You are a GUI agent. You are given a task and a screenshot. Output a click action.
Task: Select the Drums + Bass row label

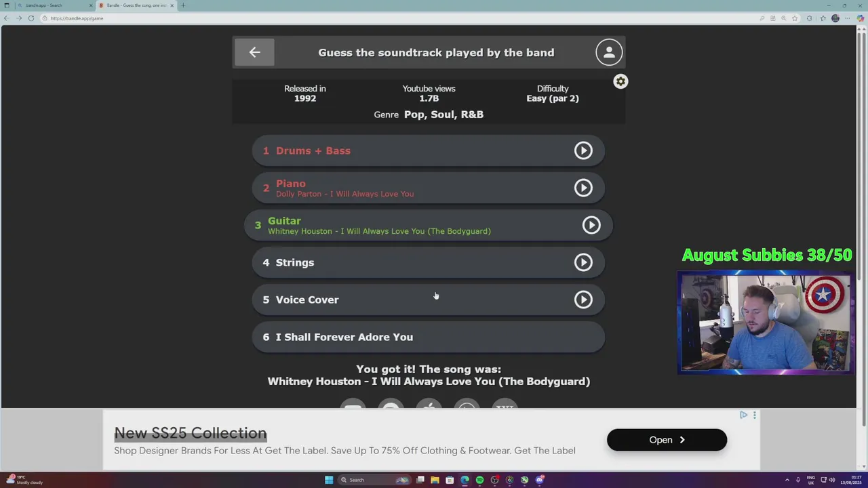point(313,150)
